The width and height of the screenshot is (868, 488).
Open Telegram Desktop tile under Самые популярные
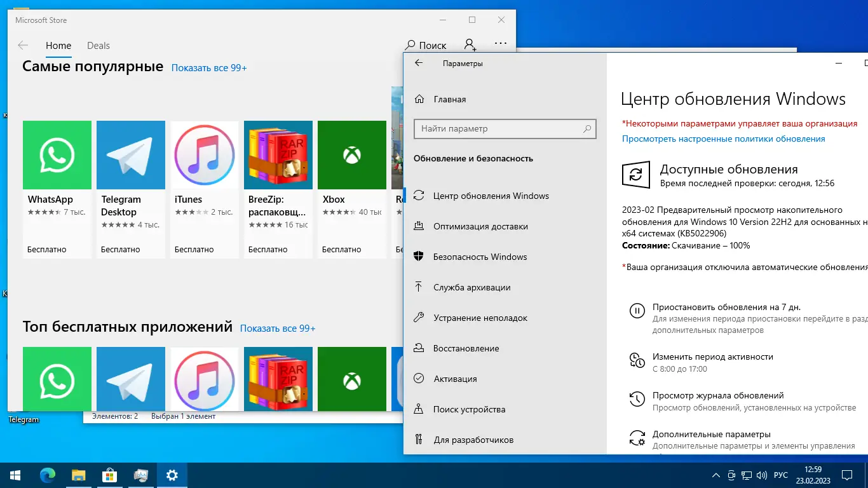(x=131, y=189)
